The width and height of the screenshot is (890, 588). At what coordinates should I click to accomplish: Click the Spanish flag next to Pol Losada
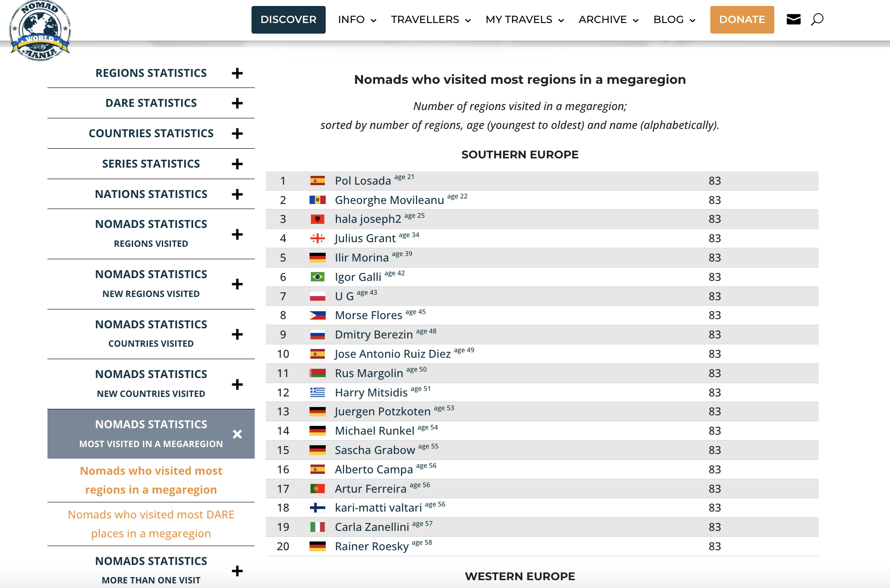[x=317, y=181]
